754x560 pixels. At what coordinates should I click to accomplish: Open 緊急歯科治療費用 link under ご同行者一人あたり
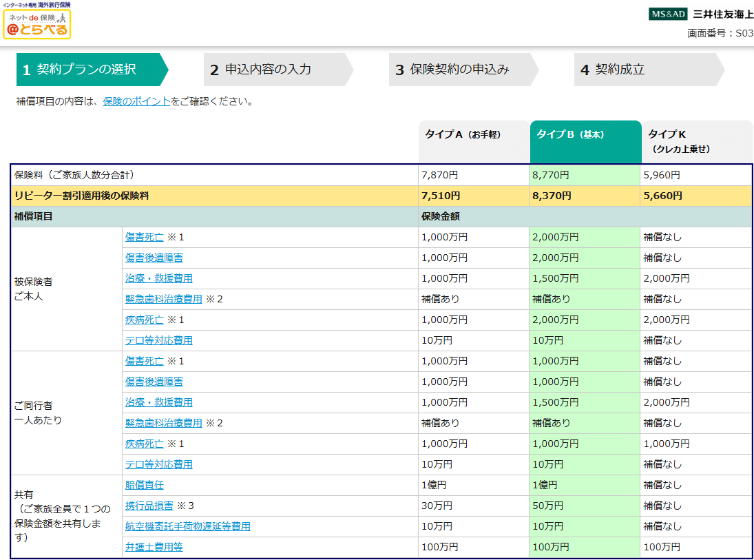coord(163,424)
